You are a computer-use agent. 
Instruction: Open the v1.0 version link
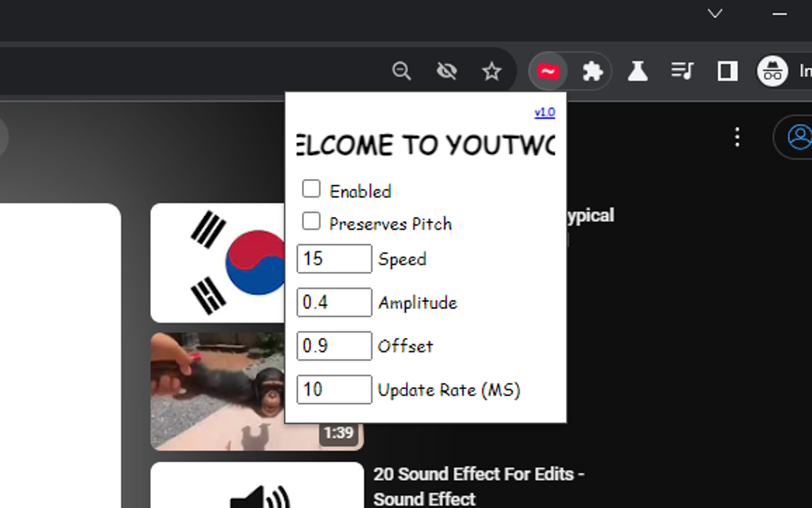pyautogui.click(x=545, y=112)
